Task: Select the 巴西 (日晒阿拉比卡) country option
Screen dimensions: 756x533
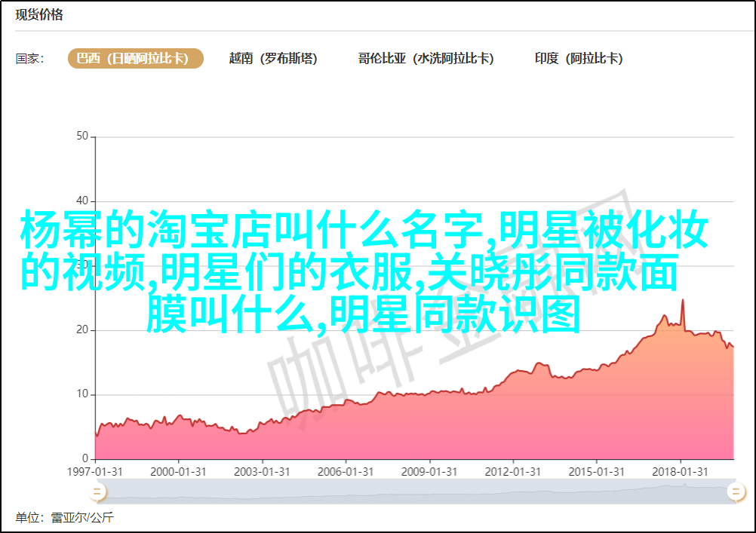Action: (x=136, y=59)
